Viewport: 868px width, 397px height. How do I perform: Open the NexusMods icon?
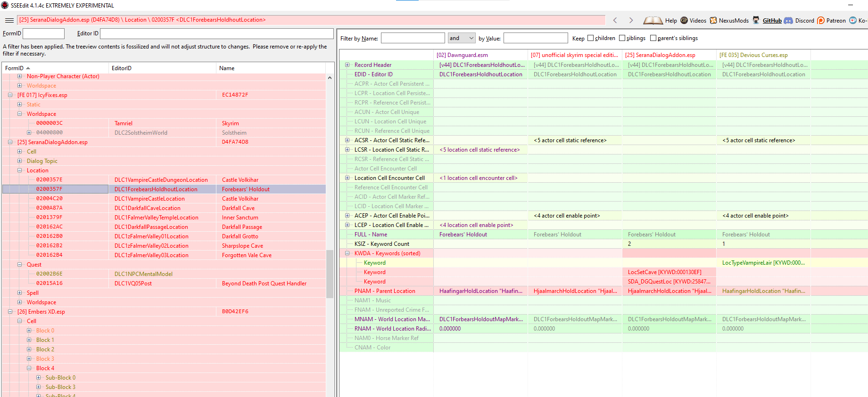pyautogui.click(x=713, y=20)
